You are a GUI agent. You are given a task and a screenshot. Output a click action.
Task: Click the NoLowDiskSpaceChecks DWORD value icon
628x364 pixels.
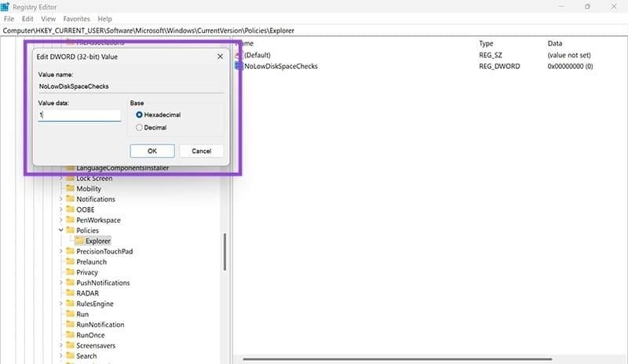tap(239, 67)
